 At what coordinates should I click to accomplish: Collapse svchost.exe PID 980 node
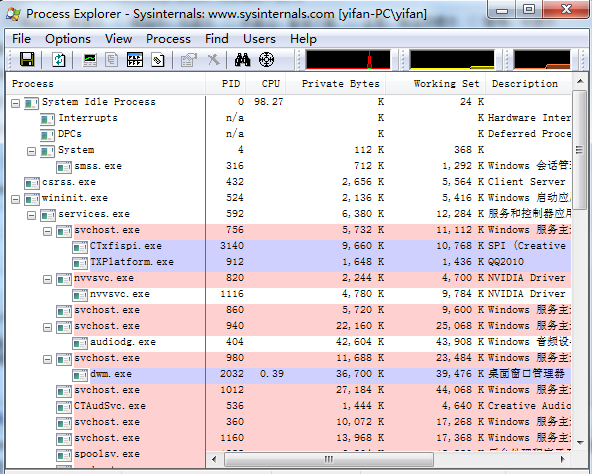coord(48,360)
